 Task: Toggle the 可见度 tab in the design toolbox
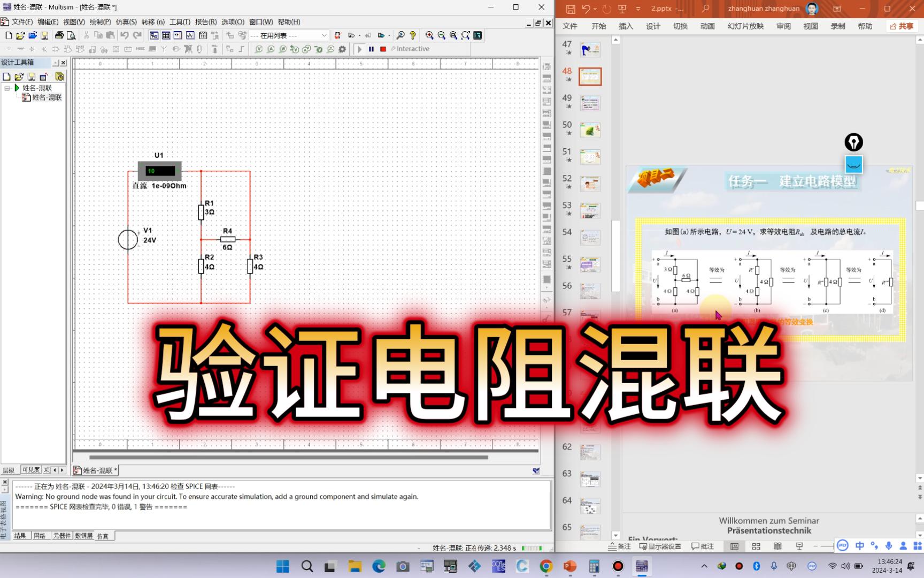pos(30,469)
